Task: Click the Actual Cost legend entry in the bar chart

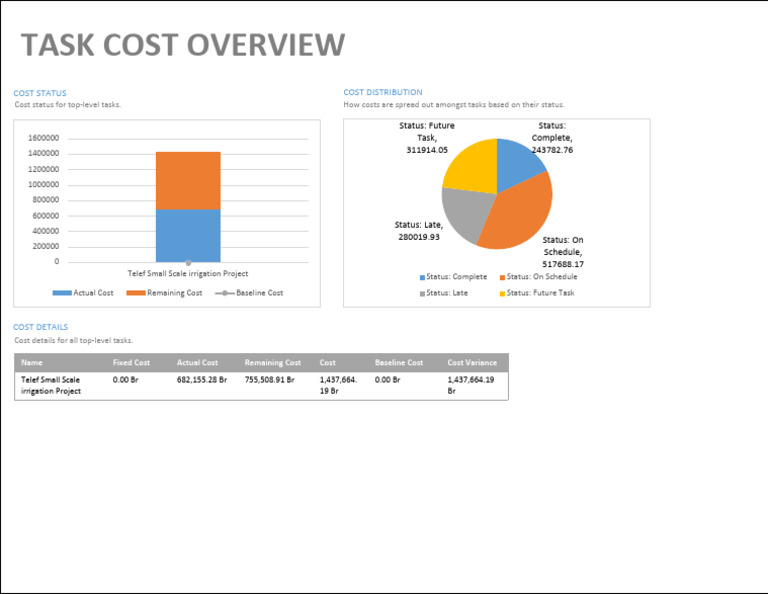Action: 83,293
